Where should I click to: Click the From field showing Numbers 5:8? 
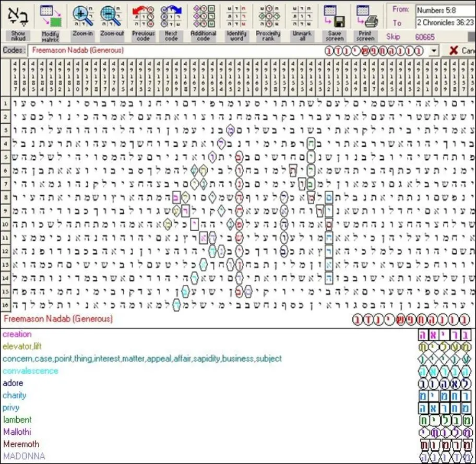pyautogui.click(x=446, y=10)
